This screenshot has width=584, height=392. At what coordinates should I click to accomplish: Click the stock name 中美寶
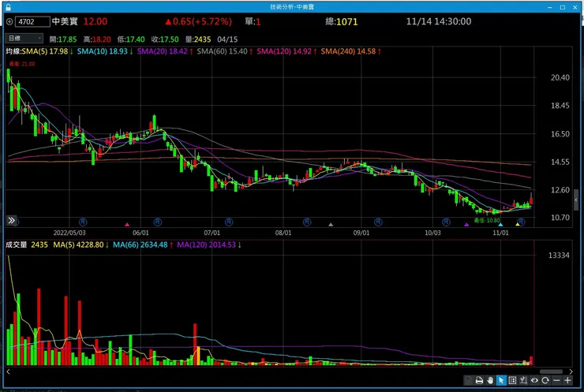65,21
